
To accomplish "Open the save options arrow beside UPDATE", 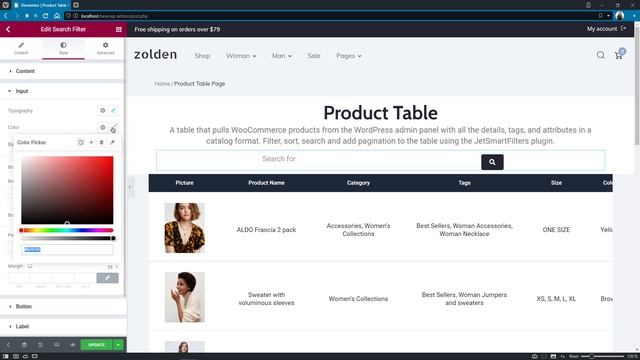I will pyautogui.click(x=118, y=345).
